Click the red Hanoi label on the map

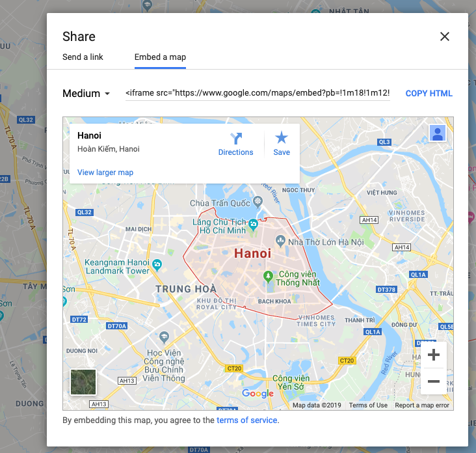252,253
